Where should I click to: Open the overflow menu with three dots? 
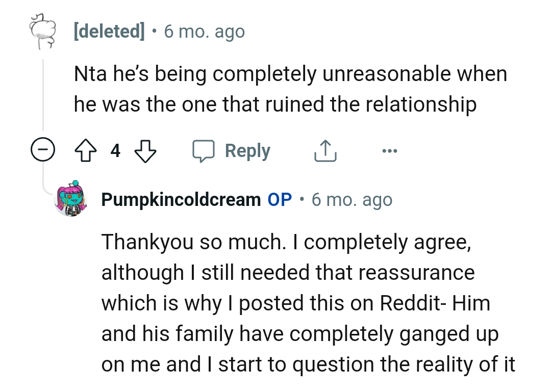390,150
